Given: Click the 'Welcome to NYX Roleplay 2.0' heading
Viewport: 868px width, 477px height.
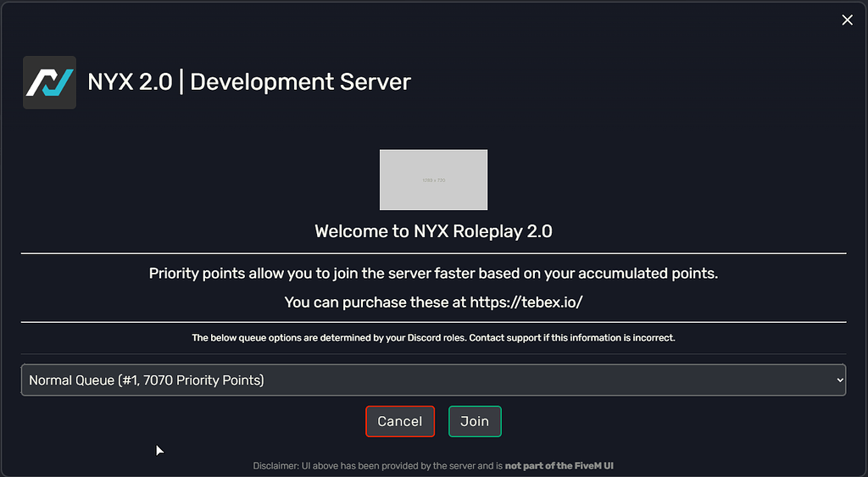Looking at the screenshot, I should coord(433,230).
